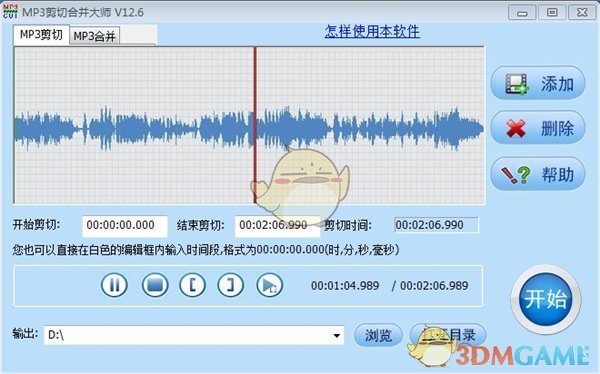The image size is (600, 374).
Task: Focus the 开始剪切 start time field
Action: click(x=125, y=225)
